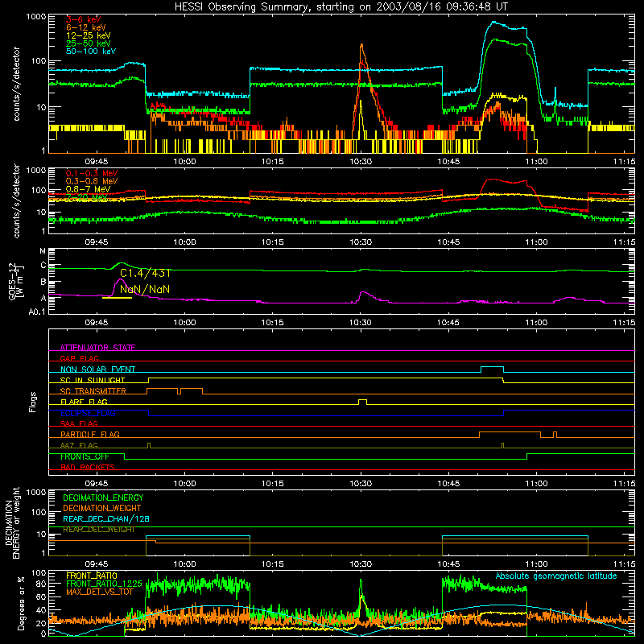Select the 6-12 keV legend label

(86, 27)
